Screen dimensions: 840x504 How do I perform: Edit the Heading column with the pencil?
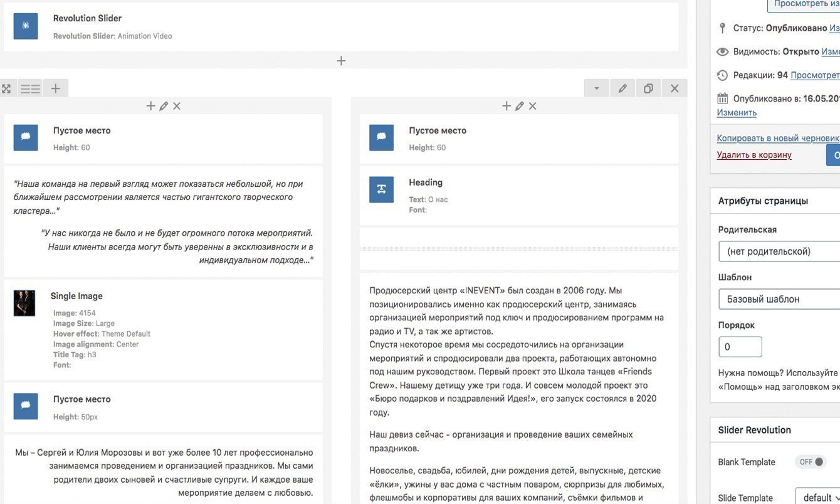click(520, 106)
